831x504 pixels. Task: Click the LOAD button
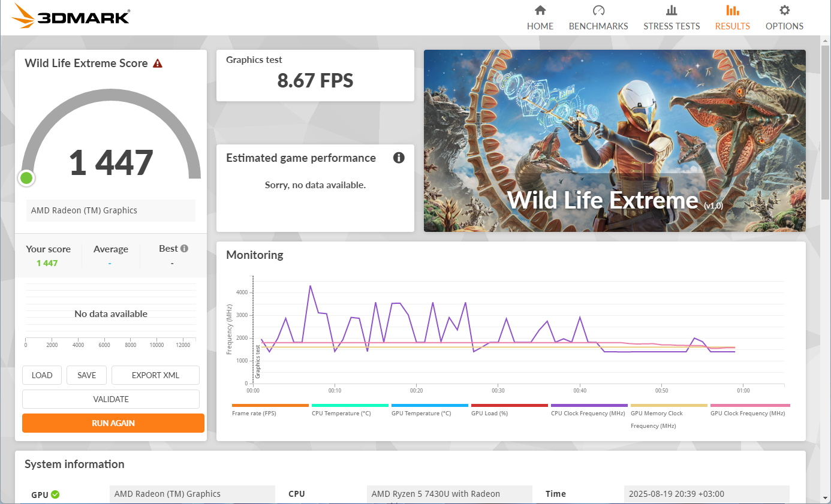pyautogui.click(x=42, y=375)
